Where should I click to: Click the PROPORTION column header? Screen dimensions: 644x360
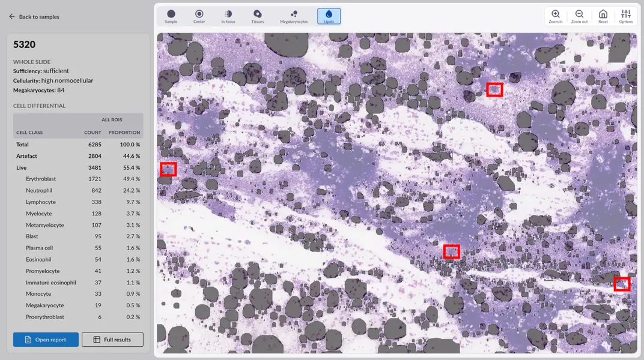(124, 133)
